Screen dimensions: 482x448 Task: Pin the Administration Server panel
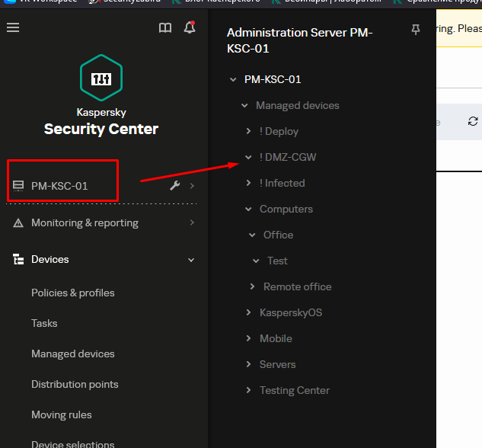tap(416, 30)
